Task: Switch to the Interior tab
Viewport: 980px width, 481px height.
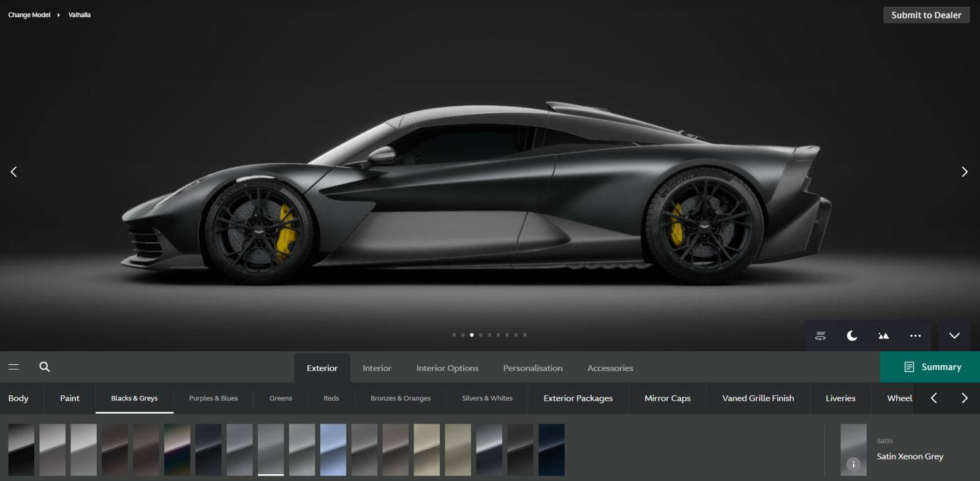Action: 377,368
